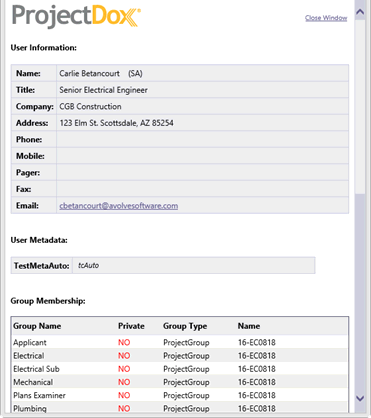Click the User Information heading
The image size is (371, 418).
(x=44, y=48)
